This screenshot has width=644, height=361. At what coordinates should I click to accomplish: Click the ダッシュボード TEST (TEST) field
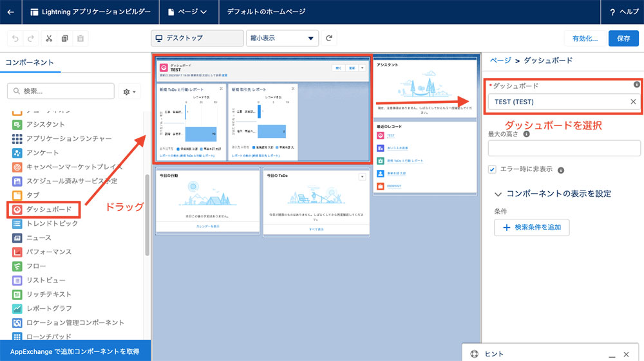pyautogui.click(x=564, y=102)
